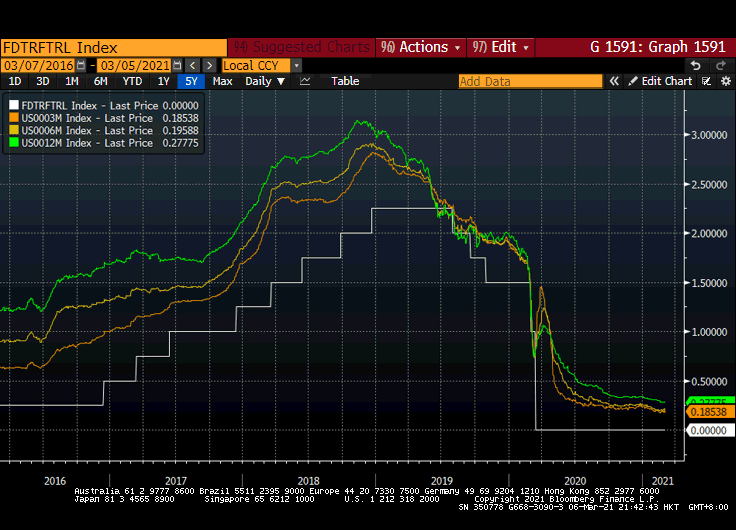Switch to Table view
Image resolution: width=736 pixels, height=530 pixels.
click(345, 81)
